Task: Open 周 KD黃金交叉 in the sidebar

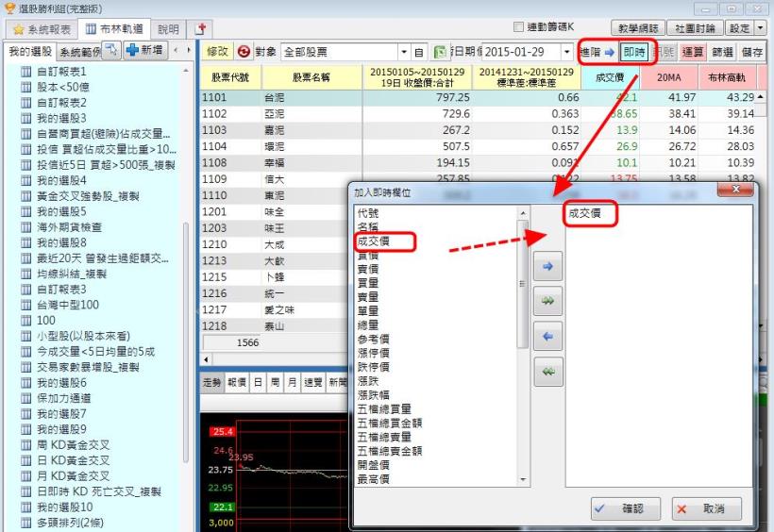Action: [74, 445]
